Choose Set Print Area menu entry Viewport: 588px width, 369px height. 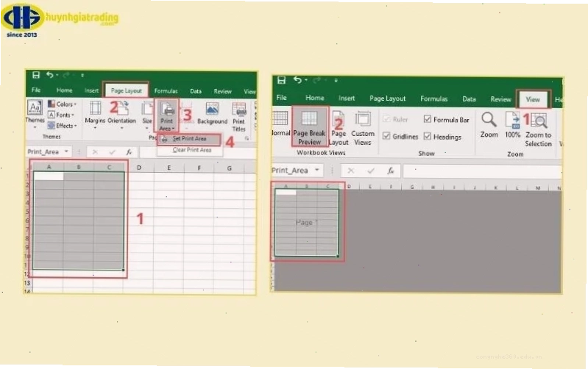pos(189,139)
